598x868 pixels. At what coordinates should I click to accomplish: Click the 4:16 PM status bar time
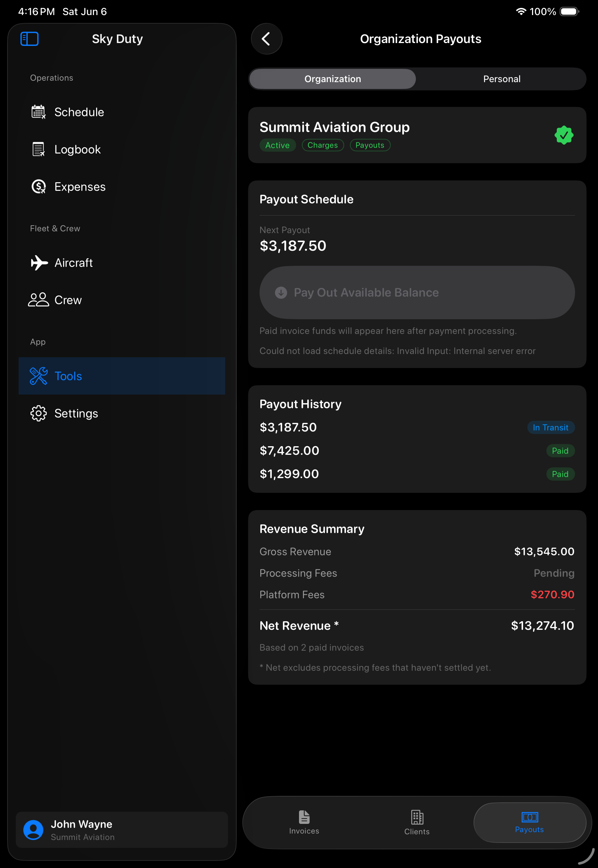[x=36, y=11]
